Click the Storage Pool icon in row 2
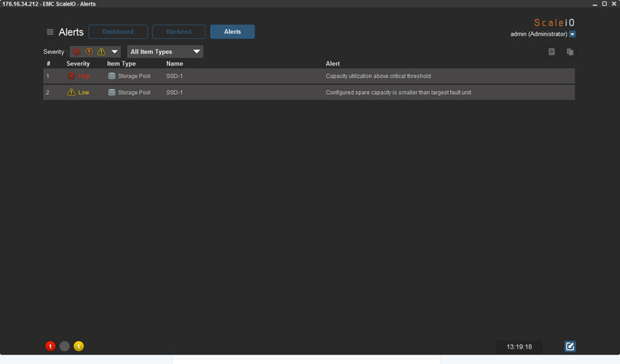The width and height of the screenshot is (620, 364). (112, 92)
